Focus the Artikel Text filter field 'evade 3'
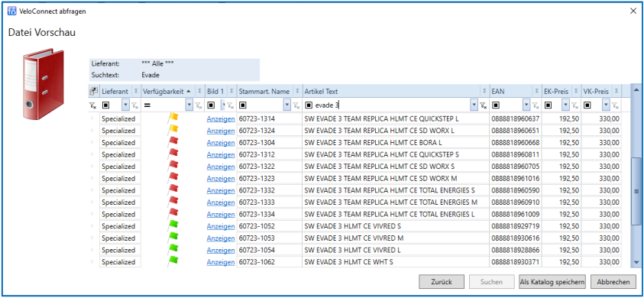The image size is (644, 298). [392, 105]
